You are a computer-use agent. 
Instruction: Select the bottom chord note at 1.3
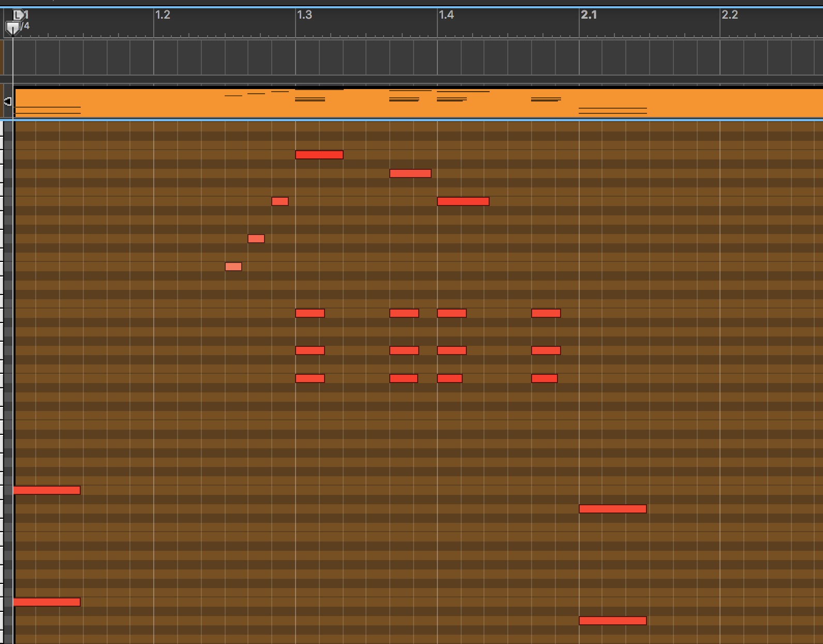(x=310, y=378)
